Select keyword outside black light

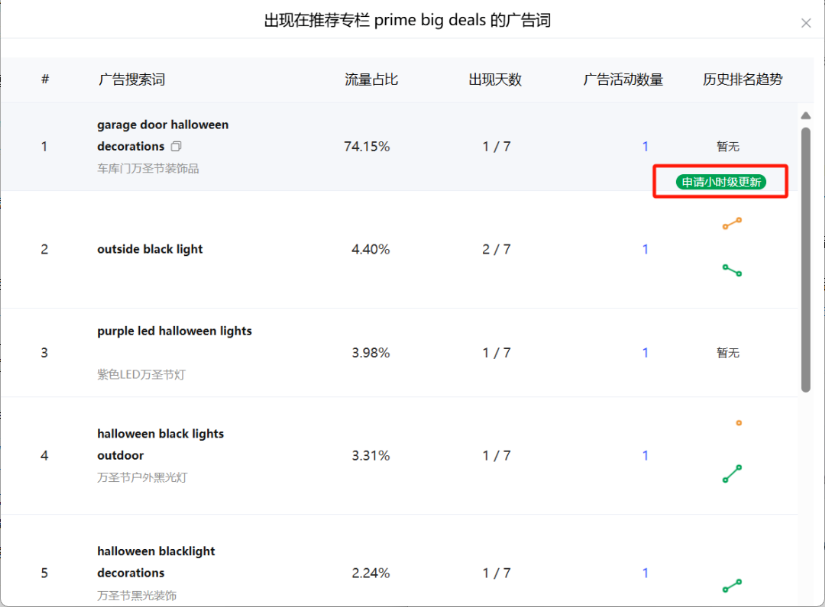(149, 249)
